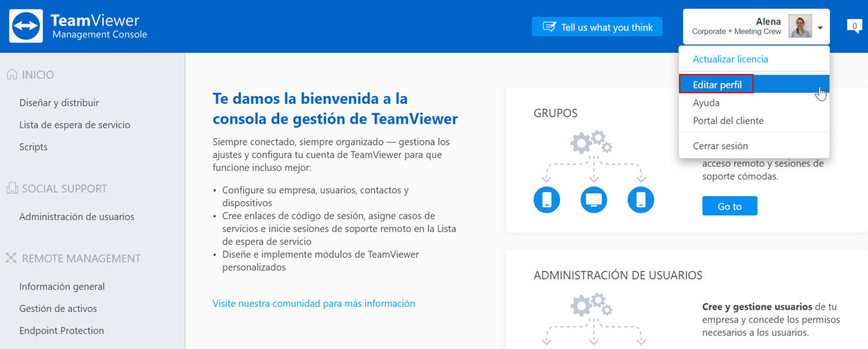The height and width of the screenshot is (349, 868).
Task: Open Endpoint Protection in sidebar
Action: [x=62, y=331]
